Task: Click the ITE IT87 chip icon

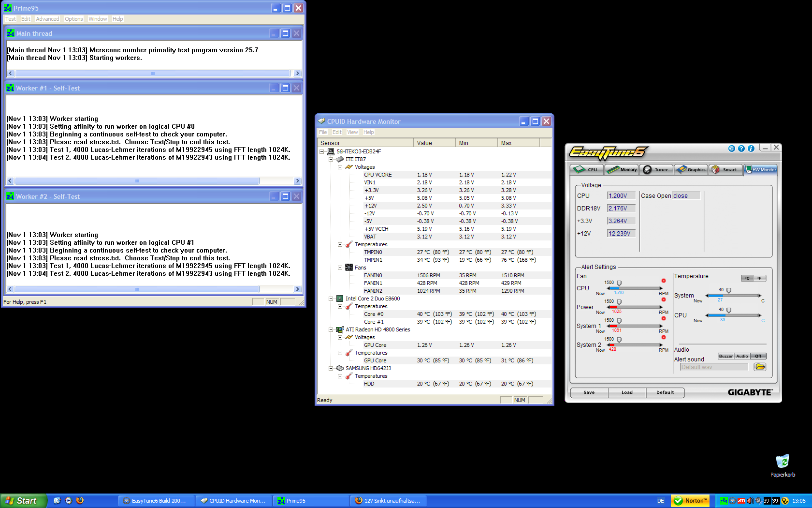Action: pos(340,159)
